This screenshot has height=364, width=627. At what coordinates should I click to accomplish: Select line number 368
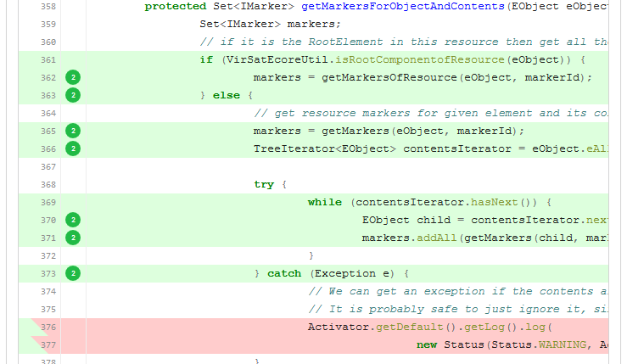click(48, 185)
